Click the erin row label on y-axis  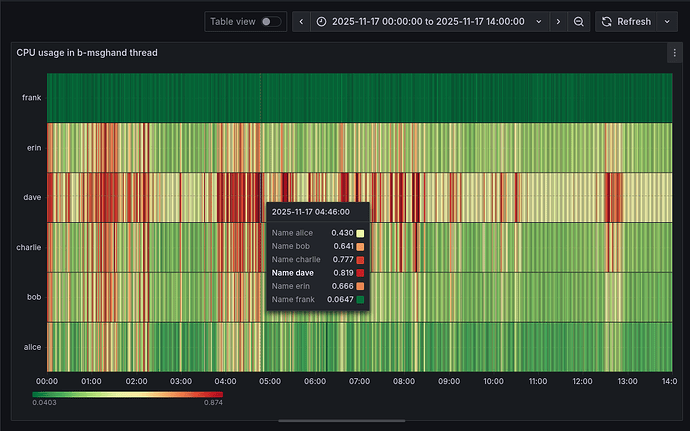(33, 148)
